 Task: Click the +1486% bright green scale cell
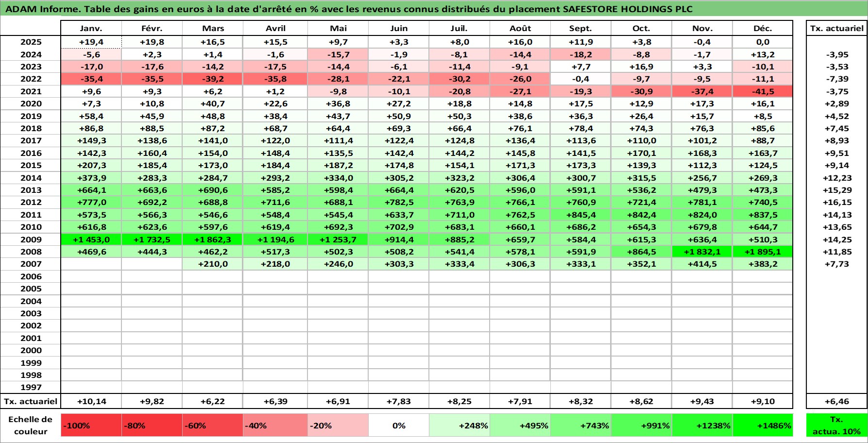point(763,426)
